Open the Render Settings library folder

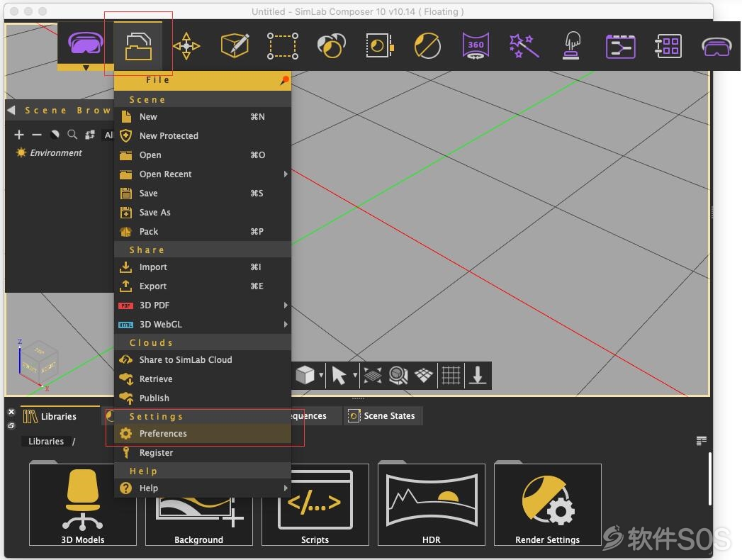[548, 505]
